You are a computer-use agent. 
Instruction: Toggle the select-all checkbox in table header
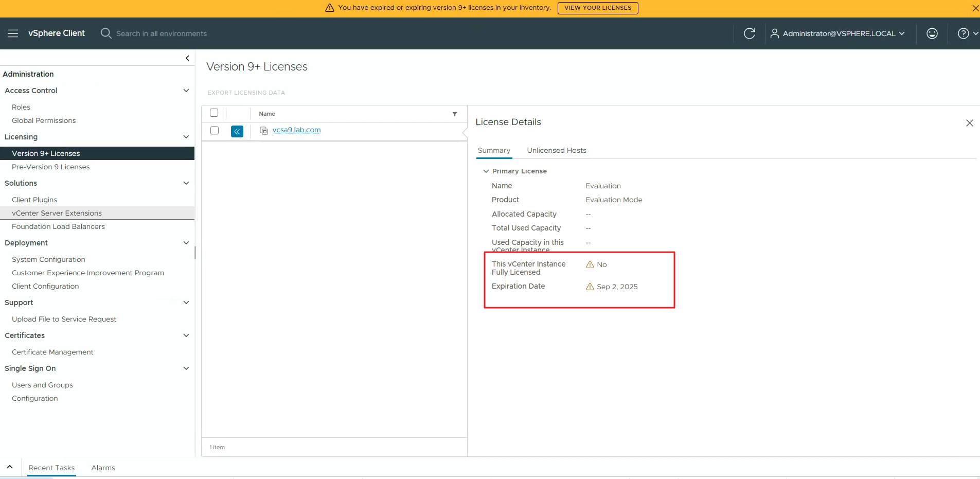point(214,113)
